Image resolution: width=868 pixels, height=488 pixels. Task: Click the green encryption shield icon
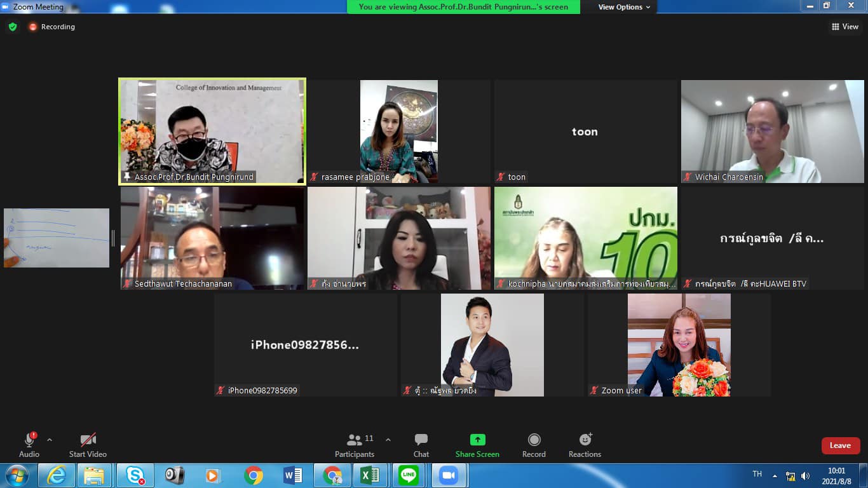[x=13, y=27]
